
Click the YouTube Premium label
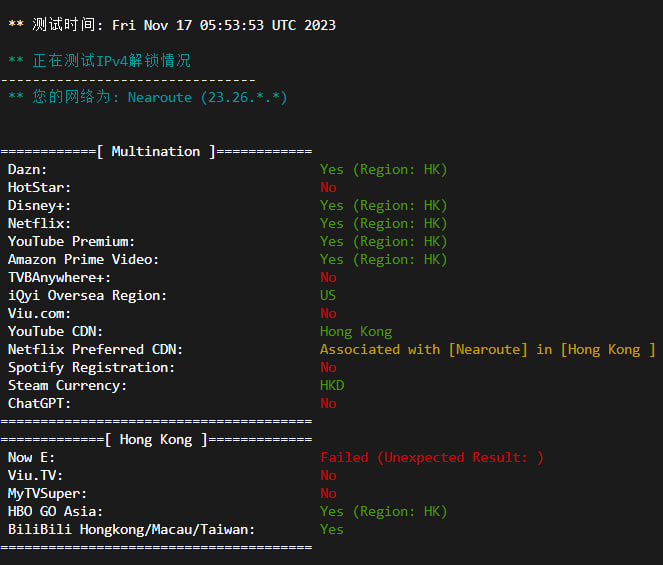click(x=71, y=241)
